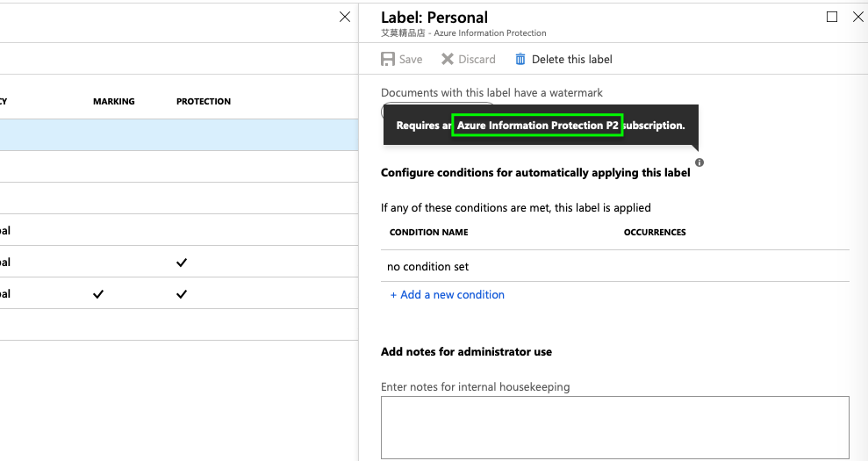Sort by the PROTECTION column header

click(x=204, y=102)
